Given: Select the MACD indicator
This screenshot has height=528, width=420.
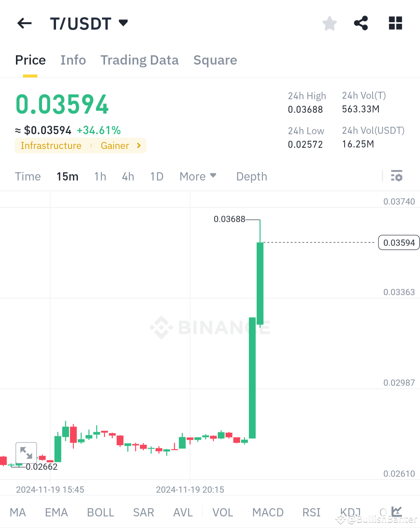Looking at the screenshot, I should point(268,512).
